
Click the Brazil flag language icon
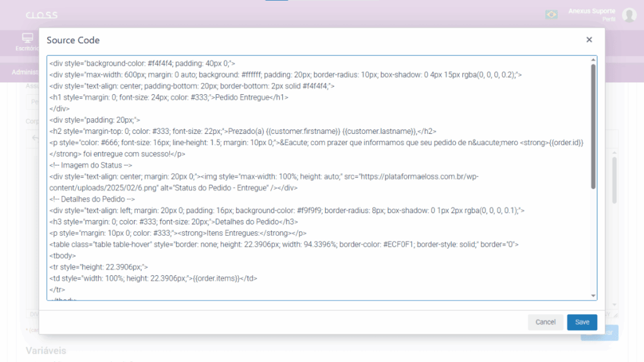click(x=552, y=14)
